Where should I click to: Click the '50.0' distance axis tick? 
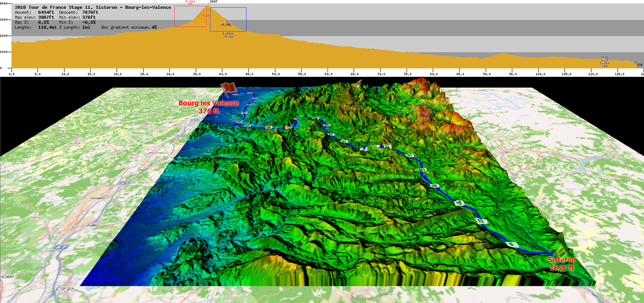tap(276, 74)
